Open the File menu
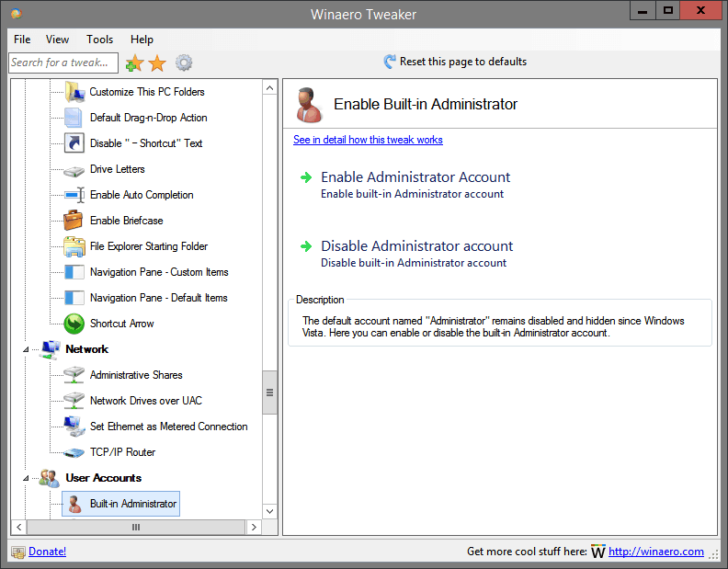 22,40
